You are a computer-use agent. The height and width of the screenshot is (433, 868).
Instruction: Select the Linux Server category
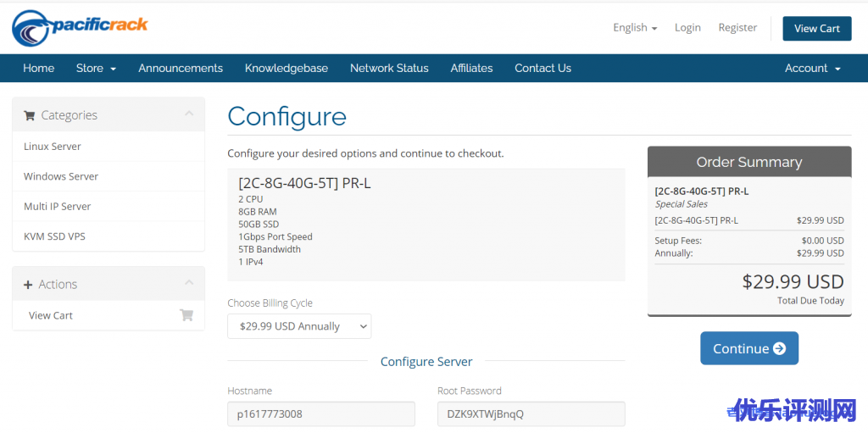point(53,147)
